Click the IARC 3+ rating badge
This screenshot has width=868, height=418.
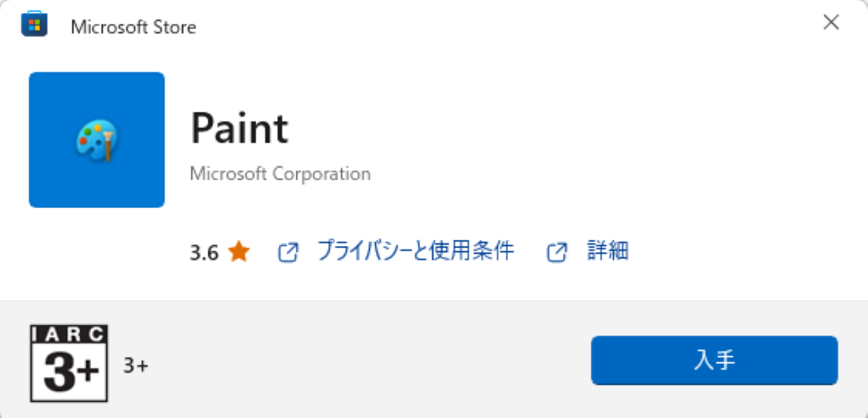69,363
